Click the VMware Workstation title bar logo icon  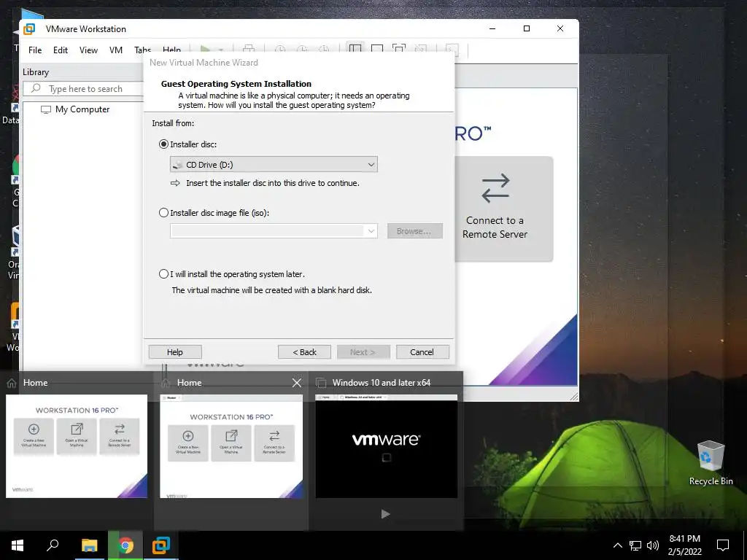(29, 28)
